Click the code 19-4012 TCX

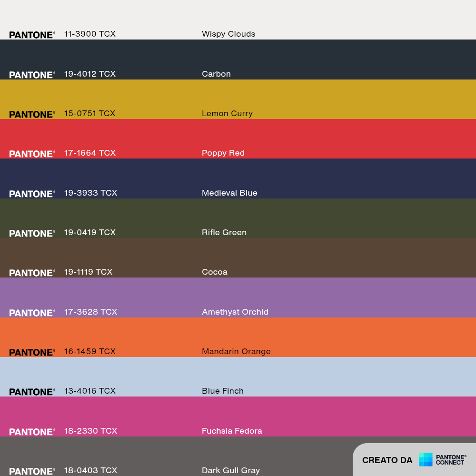90,74
